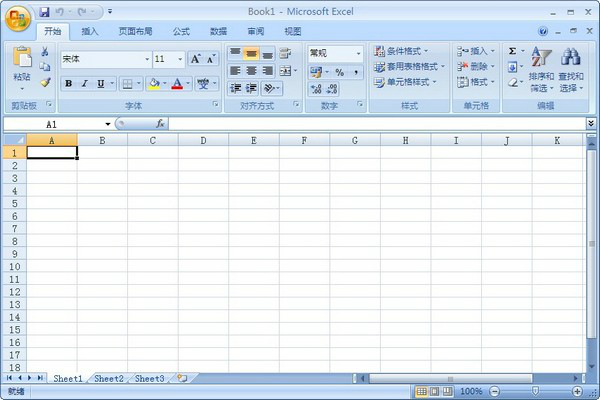
Task: Apply cell borders
Action: click(127, 83)
